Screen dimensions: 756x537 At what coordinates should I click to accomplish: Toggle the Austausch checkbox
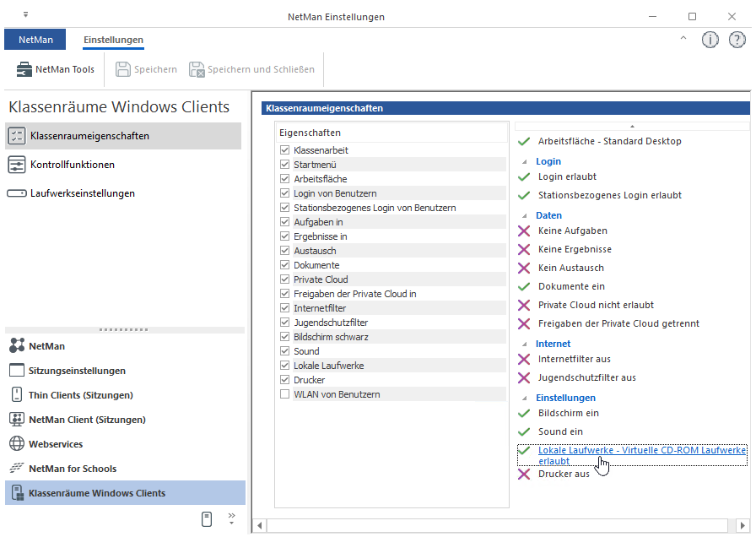click(x=284, y=251)
